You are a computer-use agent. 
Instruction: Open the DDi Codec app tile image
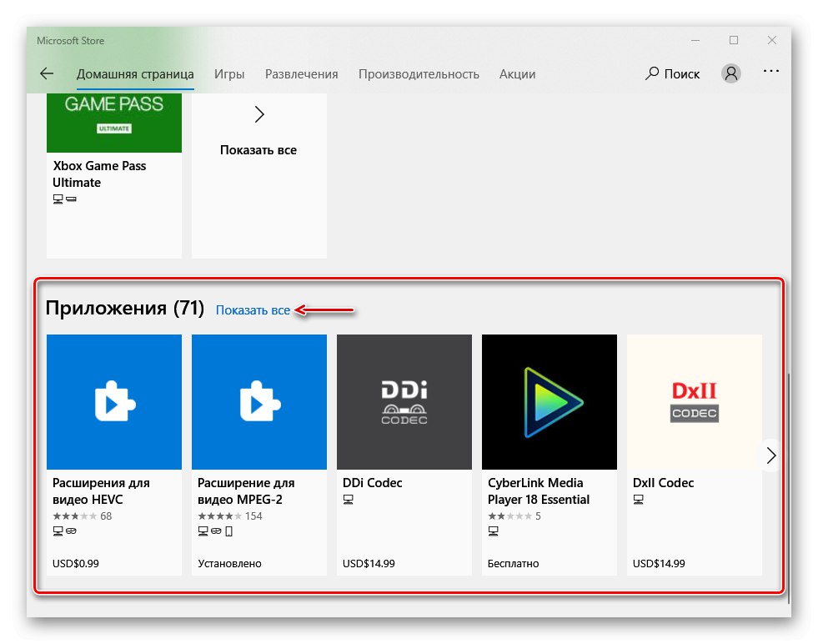click(x=404, y=402)
